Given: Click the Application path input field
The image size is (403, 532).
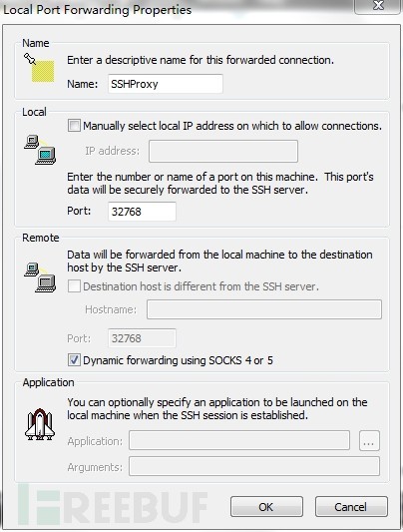Looking at the screenshot, I should [239, 440].
